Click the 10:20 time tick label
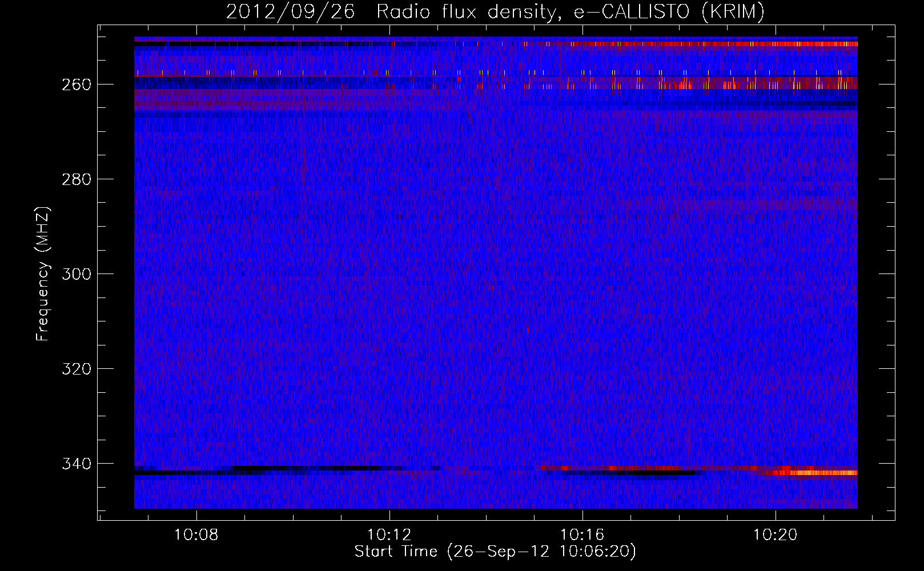This screenshot has height=571, width=924. [775, 535]
